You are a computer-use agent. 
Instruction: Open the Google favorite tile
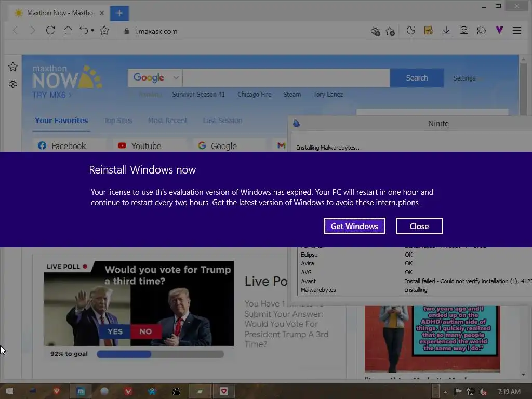tap(229, 145)
